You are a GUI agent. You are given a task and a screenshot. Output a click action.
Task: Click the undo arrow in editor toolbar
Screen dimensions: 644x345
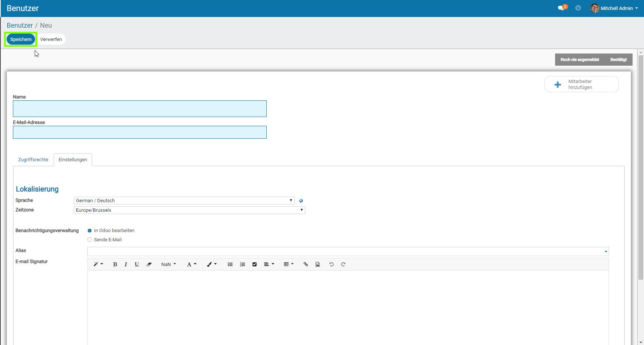point(331,264)
